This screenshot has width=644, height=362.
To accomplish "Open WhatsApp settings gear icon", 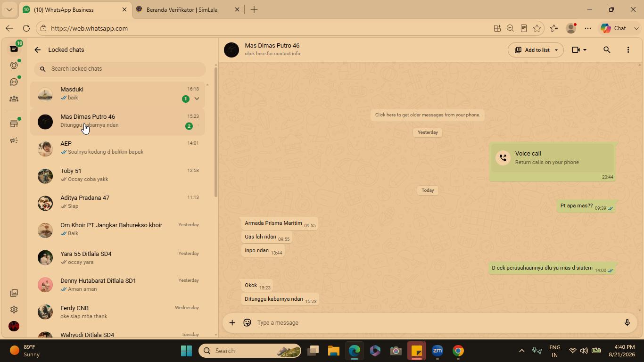I will (x=14, y=310).
